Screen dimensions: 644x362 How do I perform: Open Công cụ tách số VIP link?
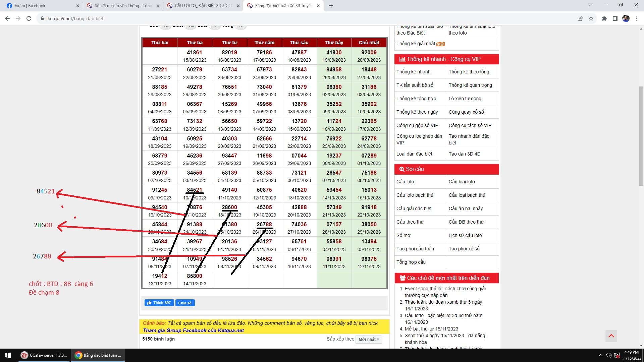(x=470, y=125)
